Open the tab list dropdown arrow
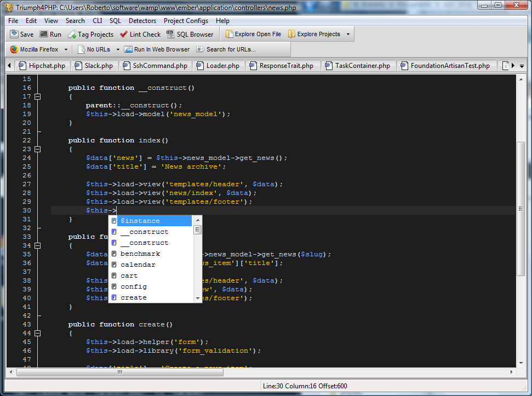Image resolution: width=532 pixels, height=396 pixels. point(522,66)
